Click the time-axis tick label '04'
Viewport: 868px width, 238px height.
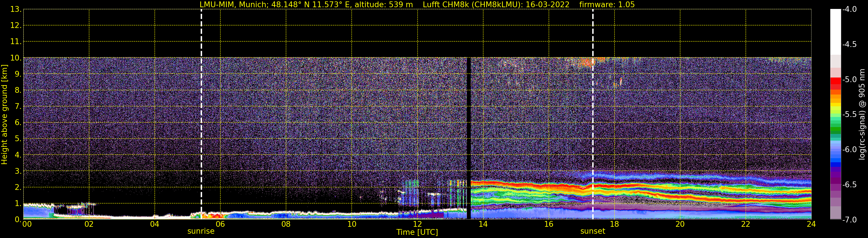pyautogui.click(x=155, y=224)
